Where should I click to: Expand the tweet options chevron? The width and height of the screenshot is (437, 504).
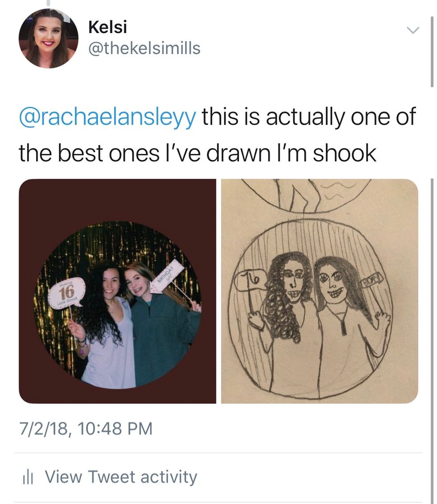pos(413,30)
